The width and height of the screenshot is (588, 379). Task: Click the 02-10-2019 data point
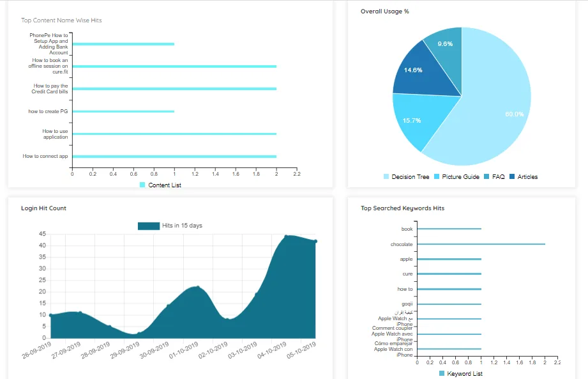pyautogui.click(x=227, y=320)
